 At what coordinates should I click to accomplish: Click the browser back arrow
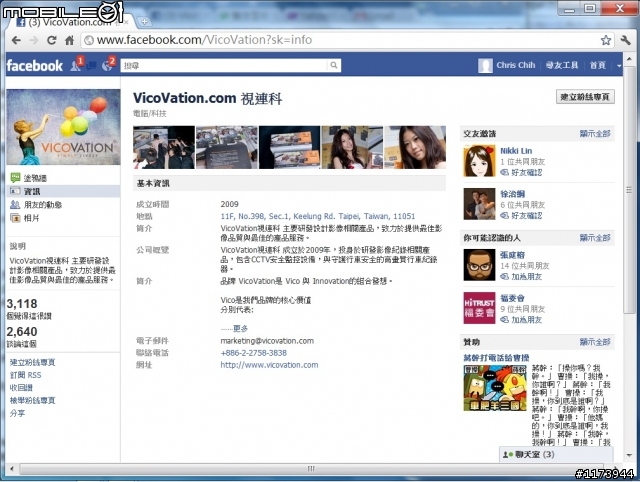(16, 40)
